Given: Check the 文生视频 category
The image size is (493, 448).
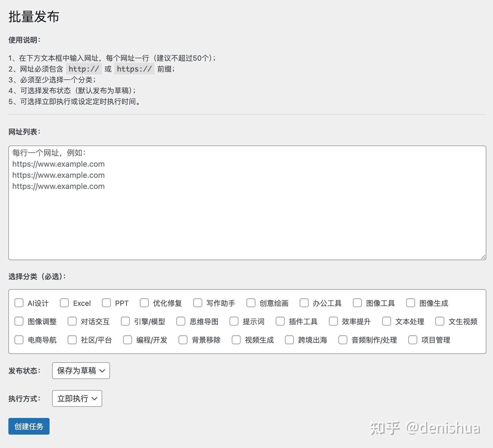Looking at the screenshot, I should [440, 321].
